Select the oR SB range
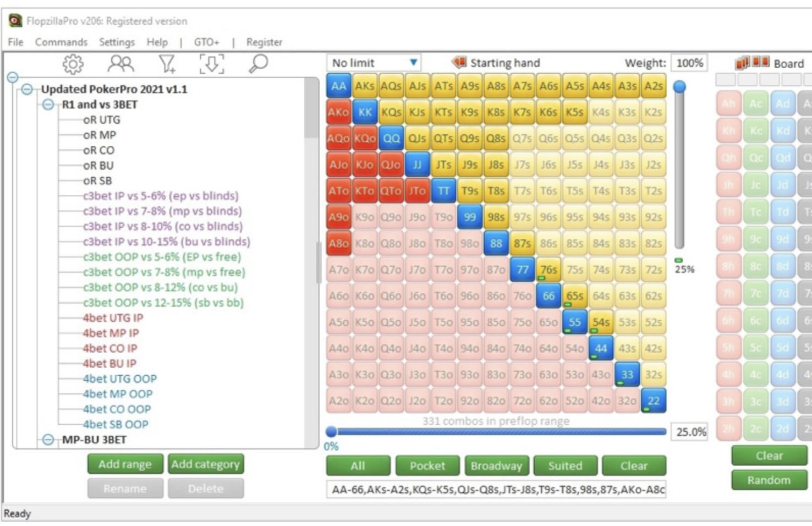 tap(97, 180)
